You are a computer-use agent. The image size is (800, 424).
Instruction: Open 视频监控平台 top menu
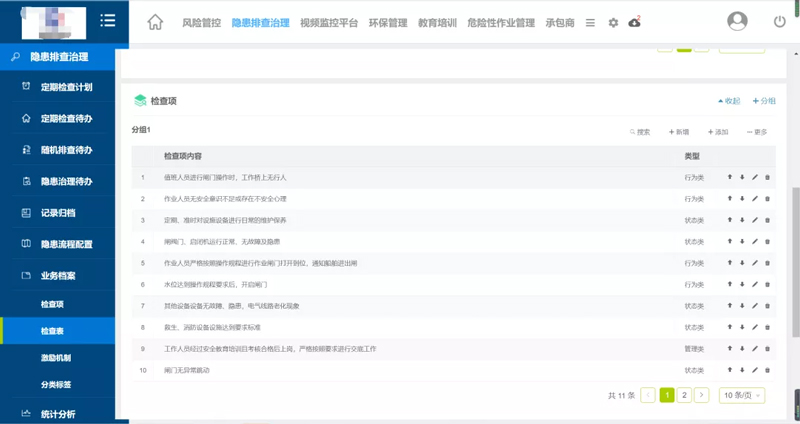(x=328, y=23)
